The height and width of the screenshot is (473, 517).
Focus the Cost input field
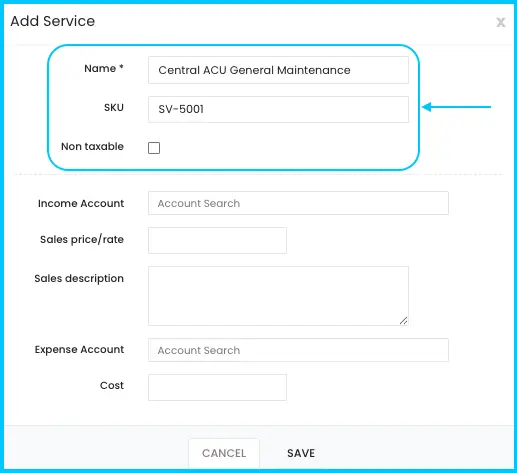pyautogui.click(x=217, y=387)
